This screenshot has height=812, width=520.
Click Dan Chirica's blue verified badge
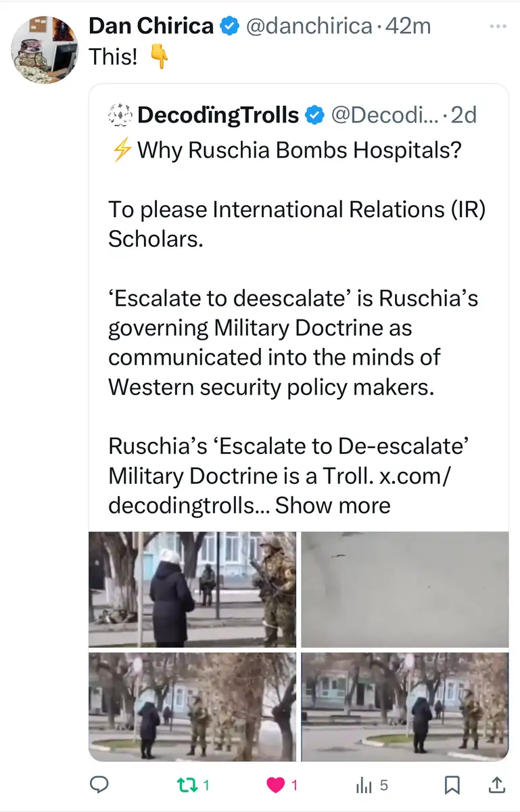coord(230,26)
